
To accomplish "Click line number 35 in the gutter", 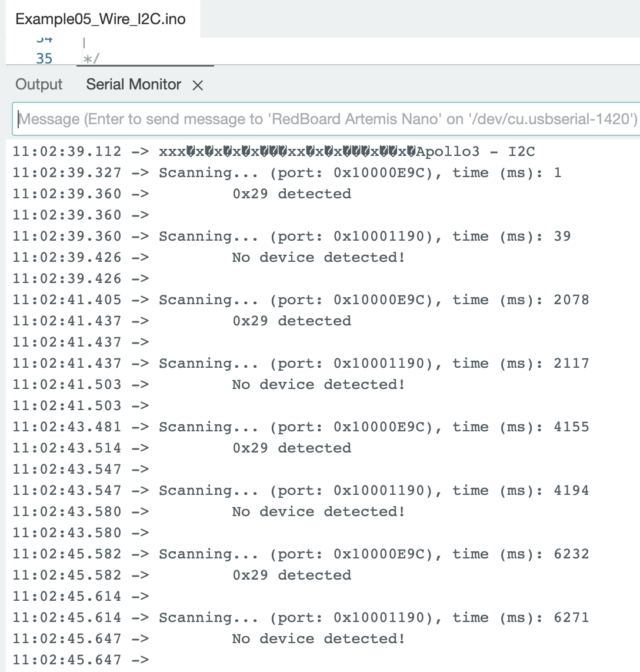I will coord(44,59).
